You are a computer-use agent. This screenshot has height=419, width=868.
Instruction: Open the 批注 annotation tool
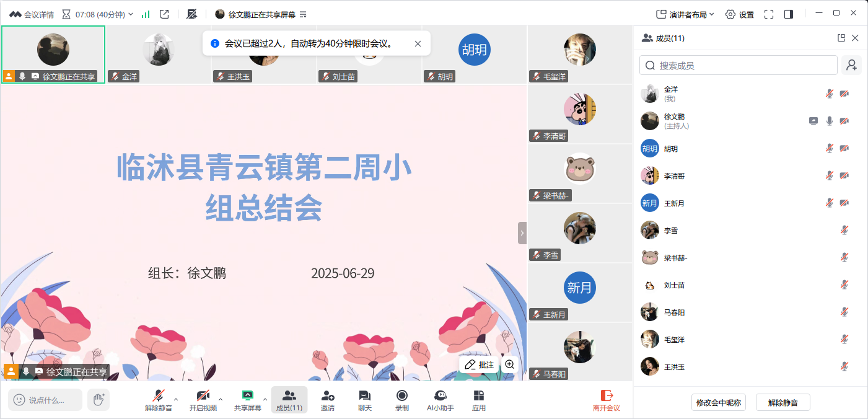[x=479, y=364]
